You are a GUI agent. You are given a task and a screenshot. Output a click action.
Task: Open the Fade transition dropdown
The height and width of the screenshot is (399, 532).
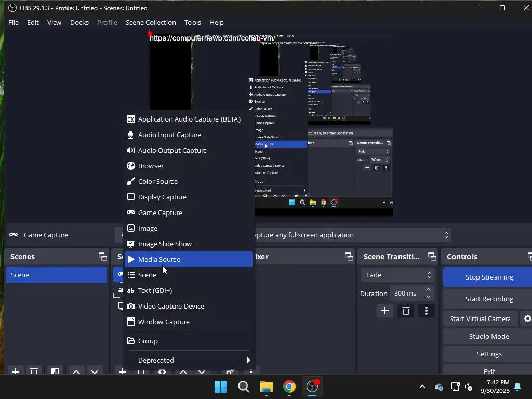397,275
